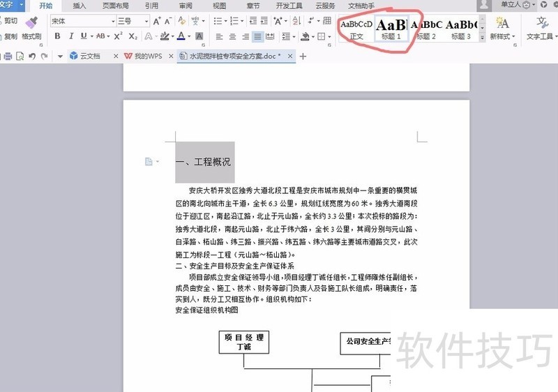Screen dimensions: 558x392
Task: Click the print preview icon
Action: pyautogui.click(x=20, y=56)
